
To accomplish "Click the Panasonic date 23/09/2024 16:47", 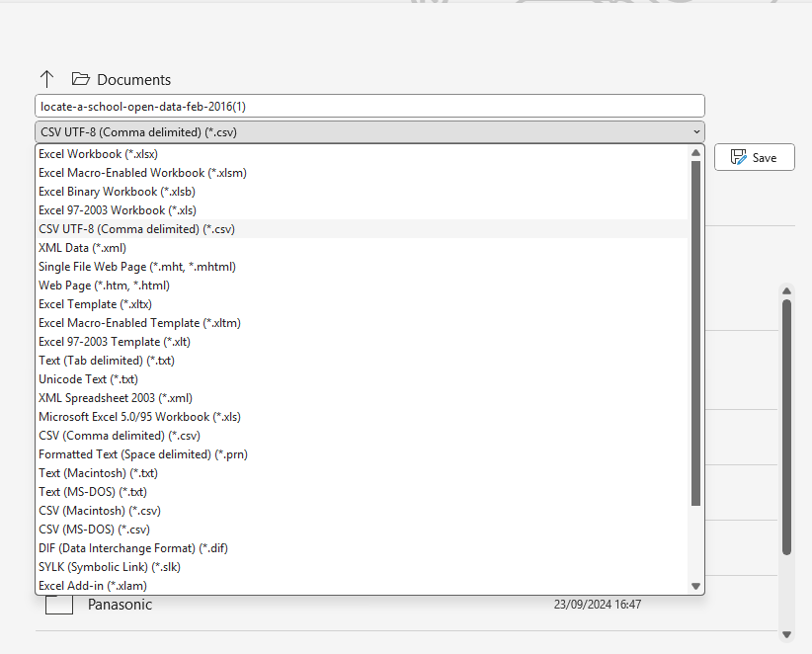I will click(x=598, y=605).
